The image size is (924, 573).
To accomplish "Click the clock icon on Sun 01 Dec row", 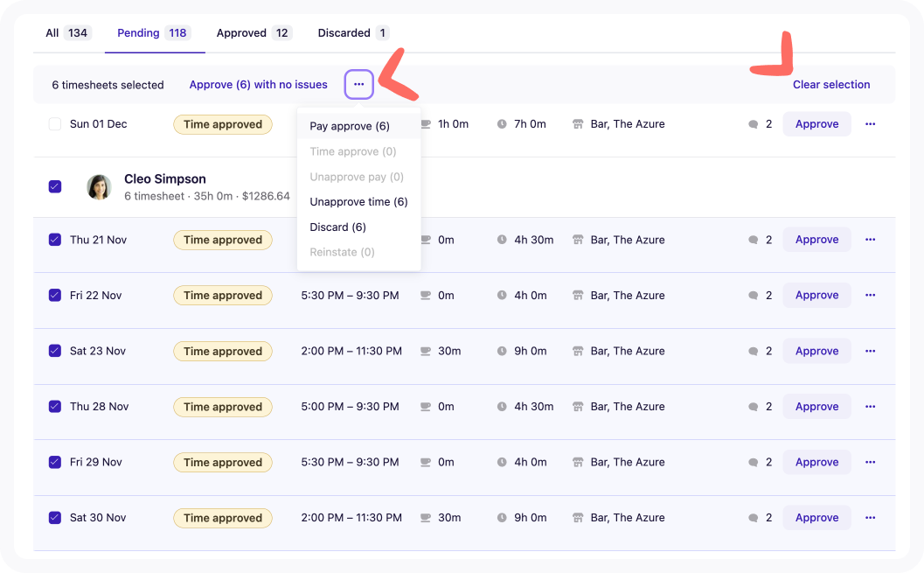I will (x=502, y=124).
